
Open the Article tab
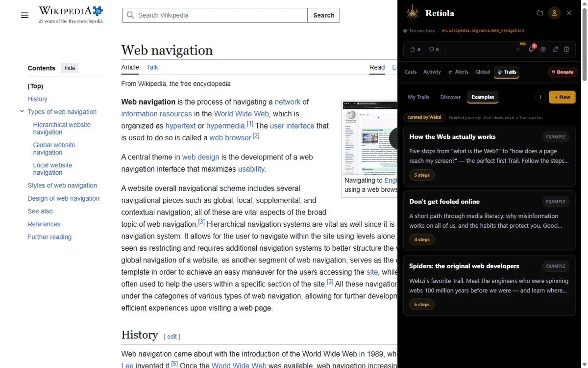[130, 67]
